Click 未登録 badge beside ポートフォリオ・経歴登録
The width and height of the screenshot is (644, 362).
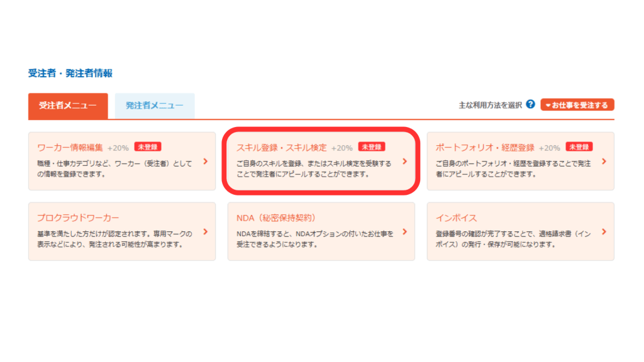[x=579, y=147]
